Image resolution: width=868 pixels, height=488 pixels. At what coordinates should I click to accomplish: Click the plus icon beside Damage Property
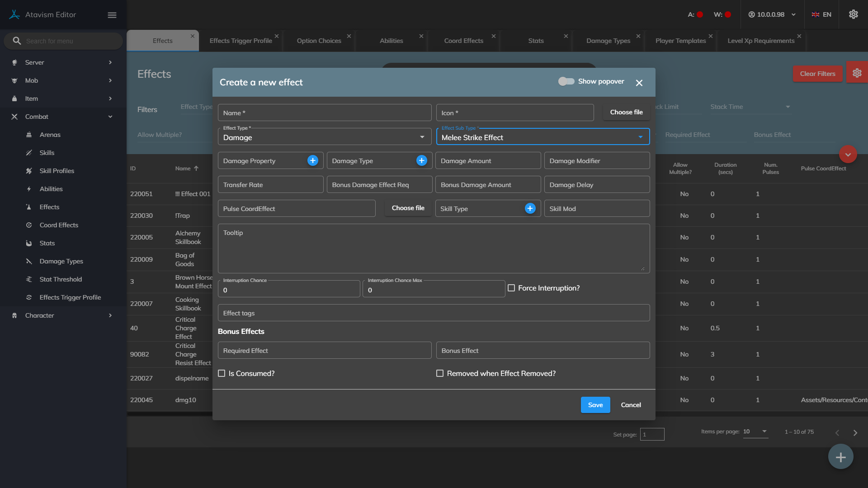pyautogui.click(x=312, y=160)
